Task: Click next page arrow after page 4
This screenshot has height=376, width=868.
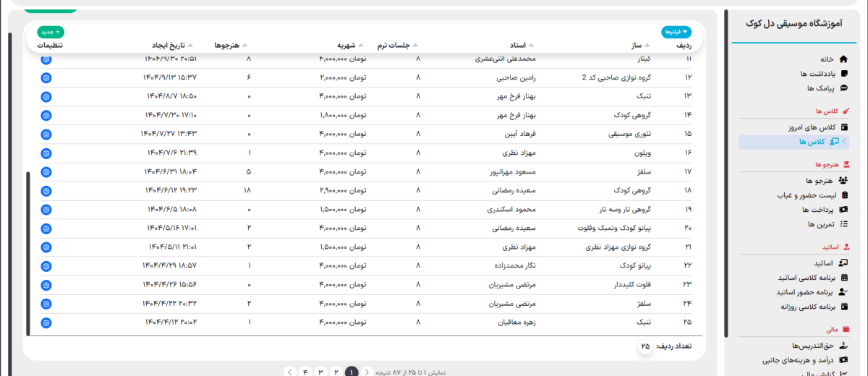Action: point(290,372)
